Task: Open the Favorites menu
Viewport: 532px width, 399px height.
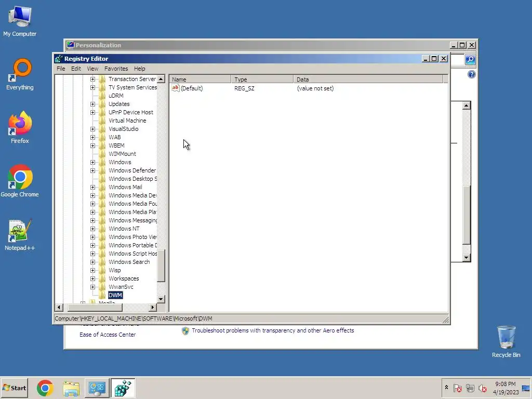Action: 116,69
